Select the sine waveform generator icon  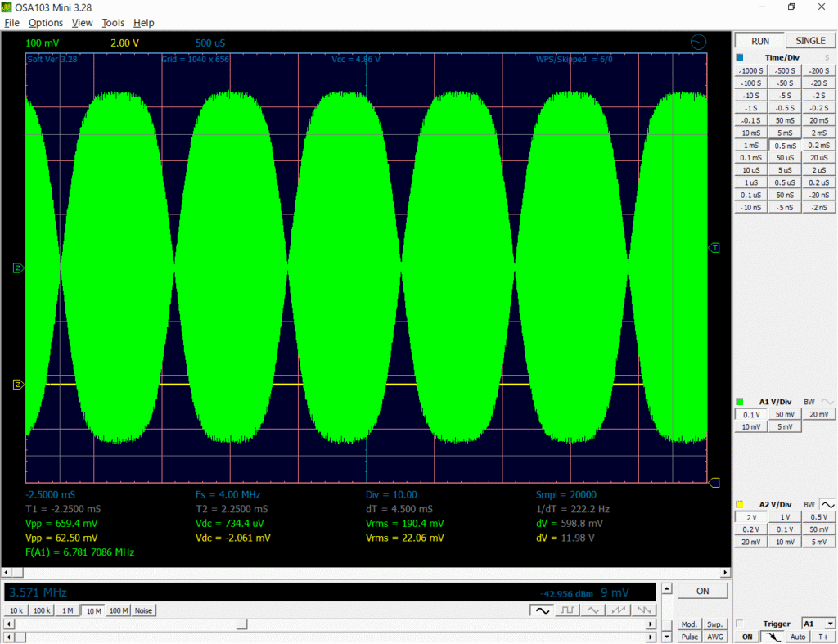(x=541, y=610)
